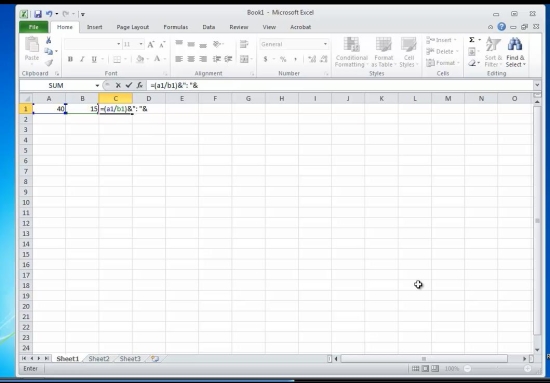Click the Undo arrow icon

point(49,14)
